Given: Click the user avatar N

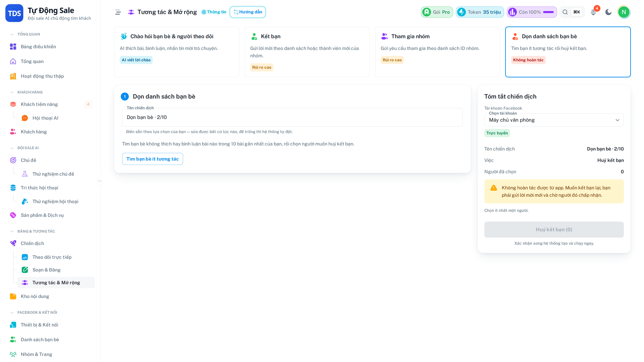Looking at the screenshot, I should tap(624, 12).
